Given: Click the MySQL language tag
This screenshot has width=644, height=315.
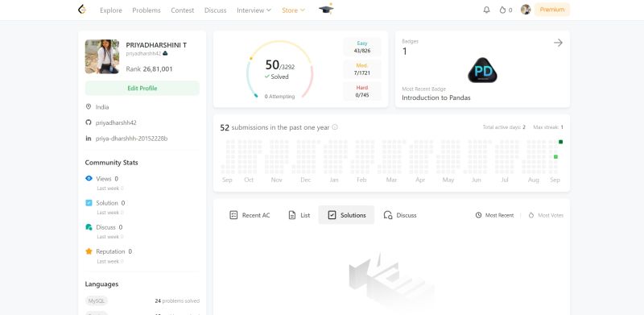Looking at the screenshot, I should pos(96,301).
